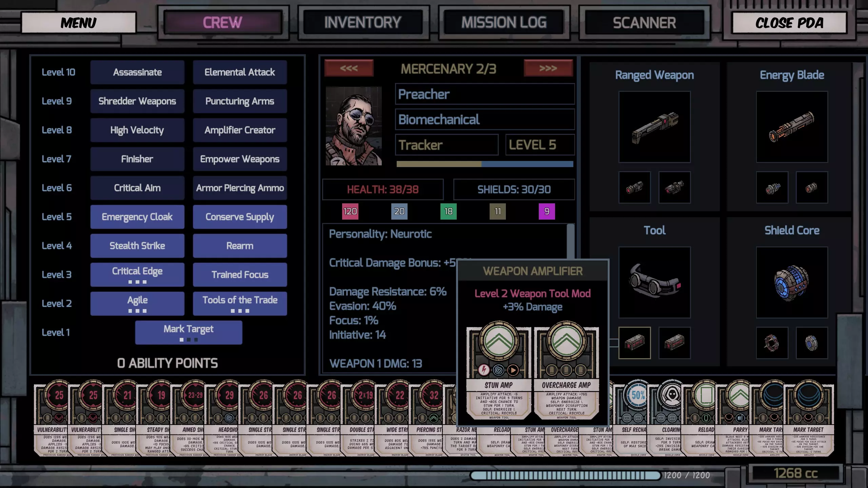Click the pink 120 stat swatch

coord(350,211)
